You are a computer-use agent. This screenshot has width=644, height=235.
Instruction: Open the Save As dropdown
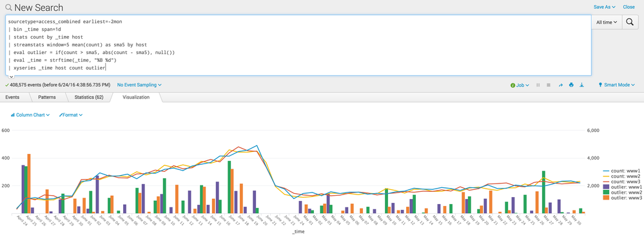coord(605,7)
